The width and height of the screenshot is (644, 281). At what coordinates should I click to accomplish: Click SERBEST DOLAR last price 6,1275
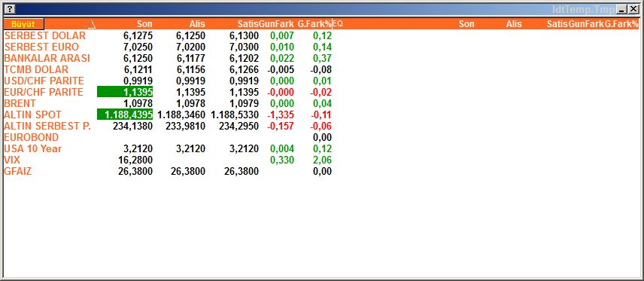[138, 36]
